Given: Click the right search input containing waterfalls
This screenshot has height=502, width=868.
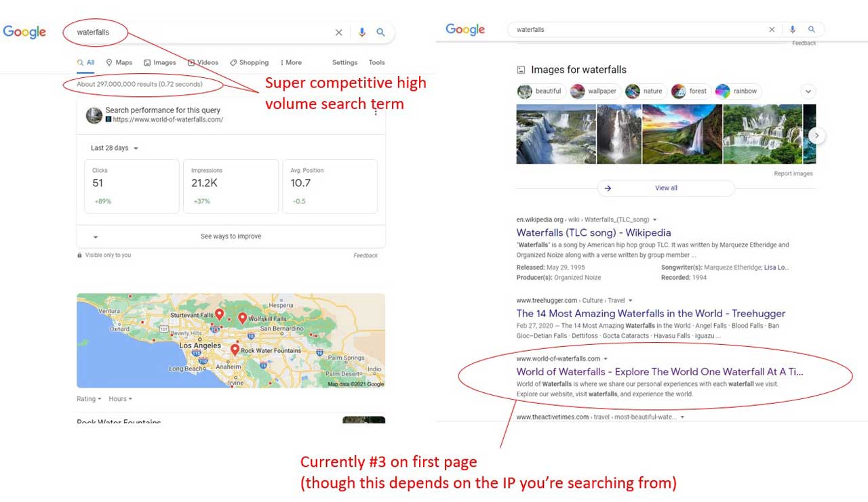Looking at the screenshot, I should click(639, 30).
